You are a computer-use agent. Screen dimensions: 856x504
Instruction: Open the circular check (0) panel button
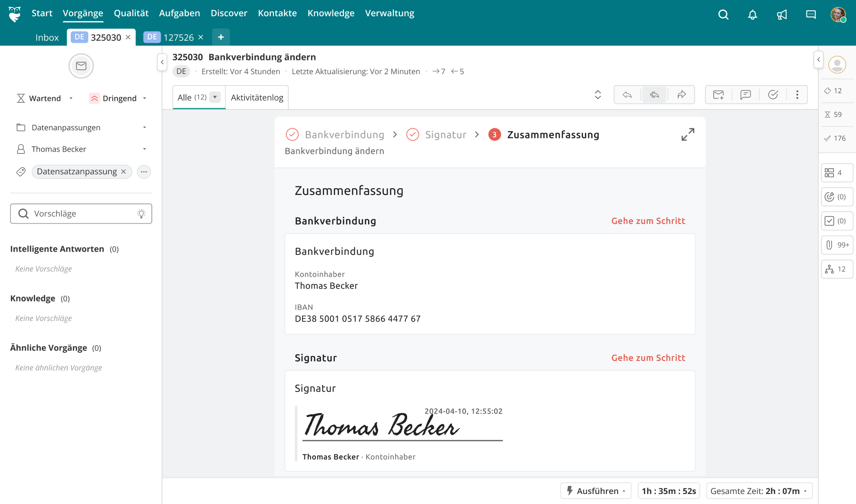point(837,197)
